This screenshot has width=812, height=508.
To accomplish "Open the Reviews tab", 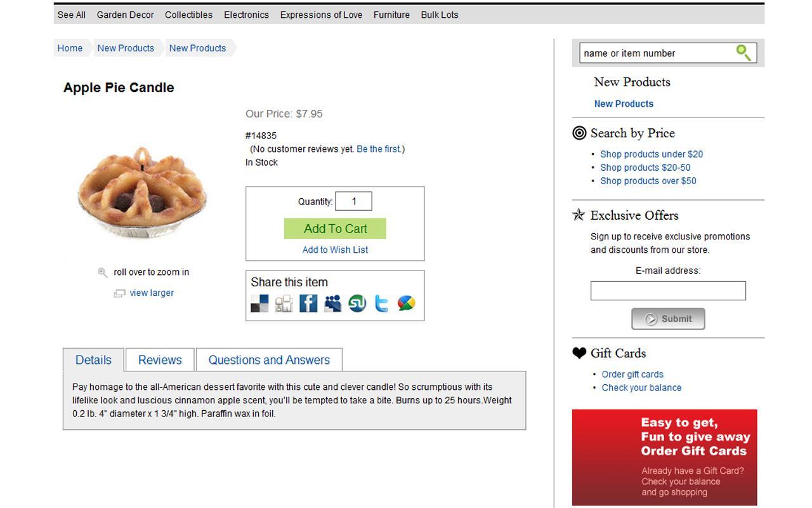I will [160, 360].
